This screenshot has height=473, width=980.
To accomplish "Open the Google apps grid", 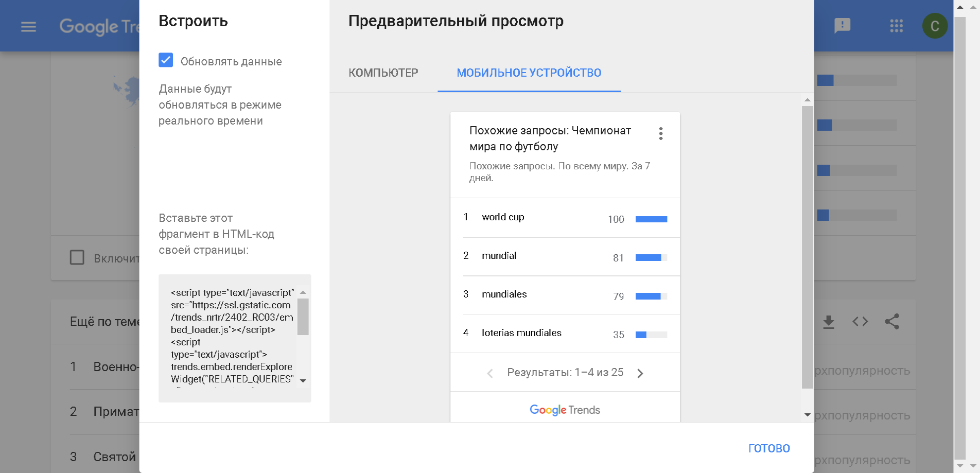I will click(x=896, y=26).
